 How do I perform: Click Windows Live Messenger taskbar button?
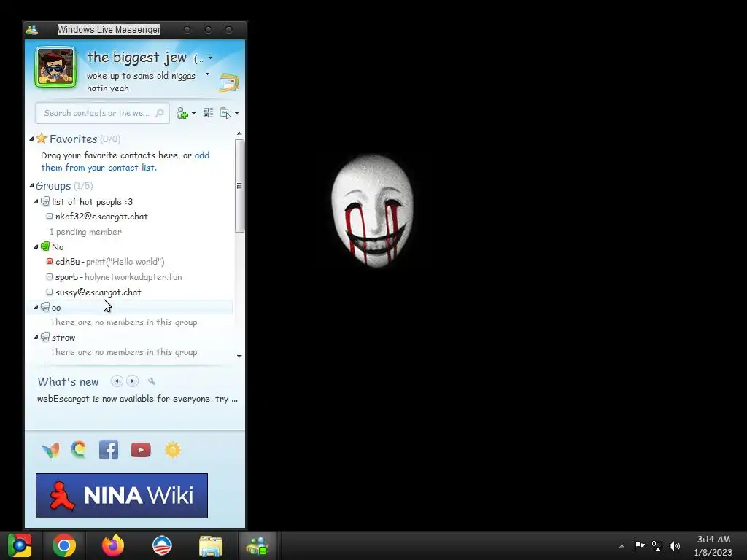pos(258,545)
